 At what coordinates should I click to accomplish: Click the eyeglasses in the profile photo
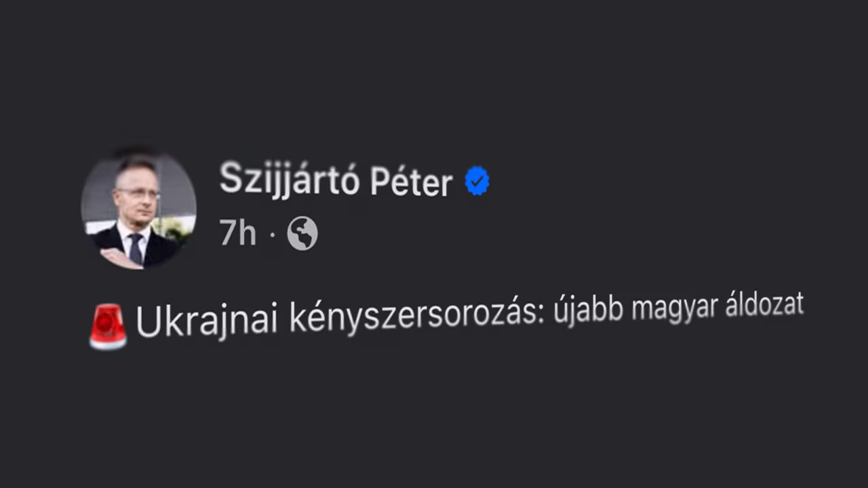(138, 193)
